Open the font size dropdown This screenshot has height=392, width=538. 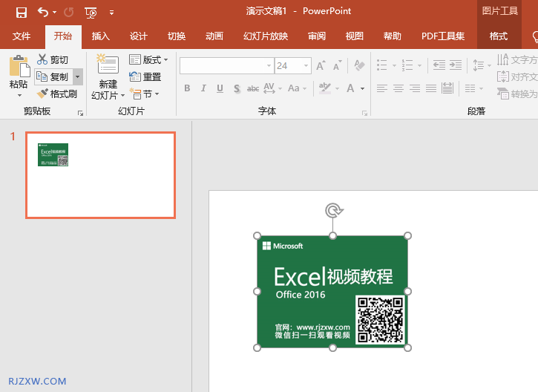(306, 66)
